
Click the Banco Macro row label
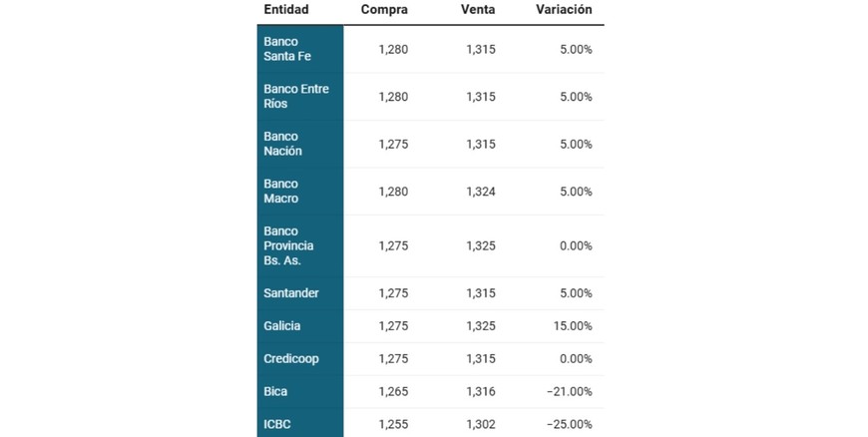click(x=281, y=191)
